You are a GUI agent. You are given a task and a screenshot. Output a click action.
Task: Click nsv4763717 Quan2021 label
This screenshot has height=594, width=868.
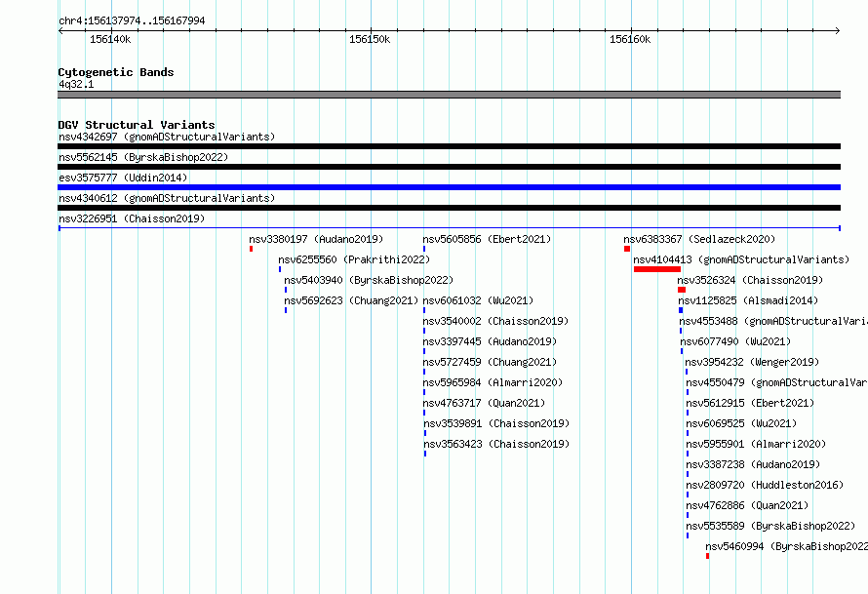point(485,403)
